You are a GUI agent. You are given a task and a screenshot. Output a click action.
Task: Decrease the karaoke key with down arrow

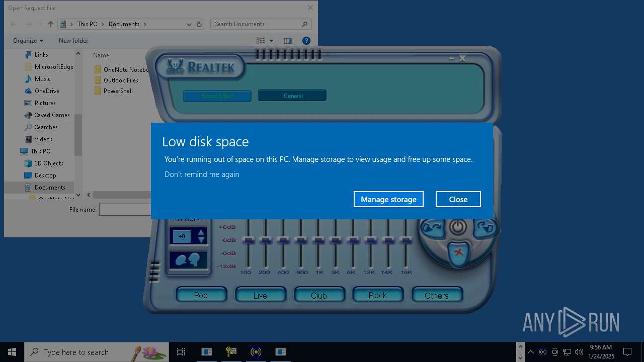click(x=201, y=240)
